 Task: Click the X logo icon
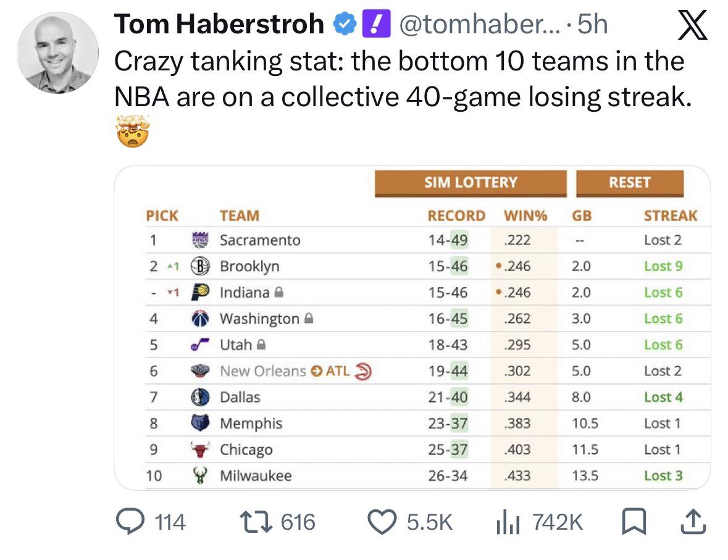coord(693,25)
